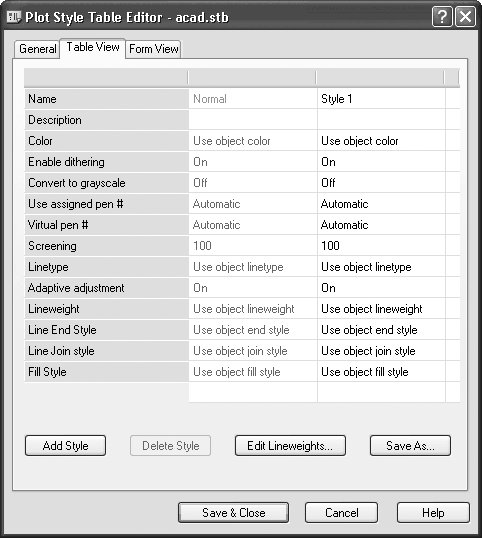Click the Plot Style Table Editor title icon
482x538 pixels.
tap(14, 16)
